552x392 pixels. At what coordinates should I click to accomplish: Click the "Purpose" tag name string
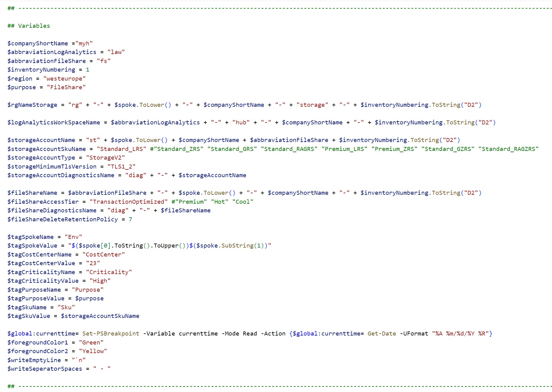pos(88,290)
